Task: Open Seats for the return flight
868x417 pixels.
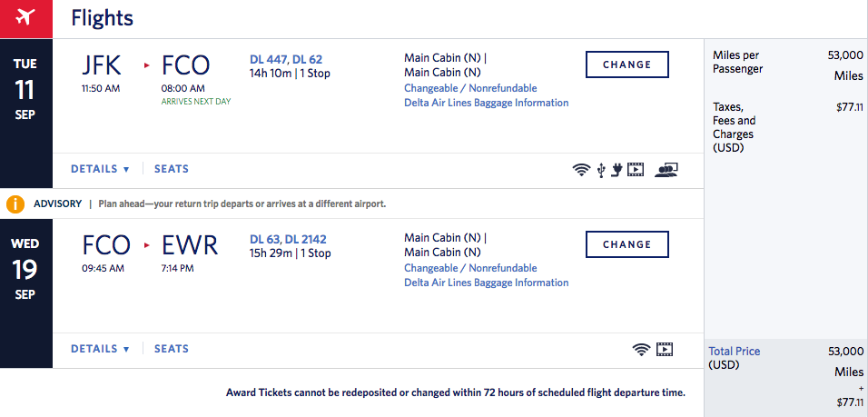Action: coord(172,349)
